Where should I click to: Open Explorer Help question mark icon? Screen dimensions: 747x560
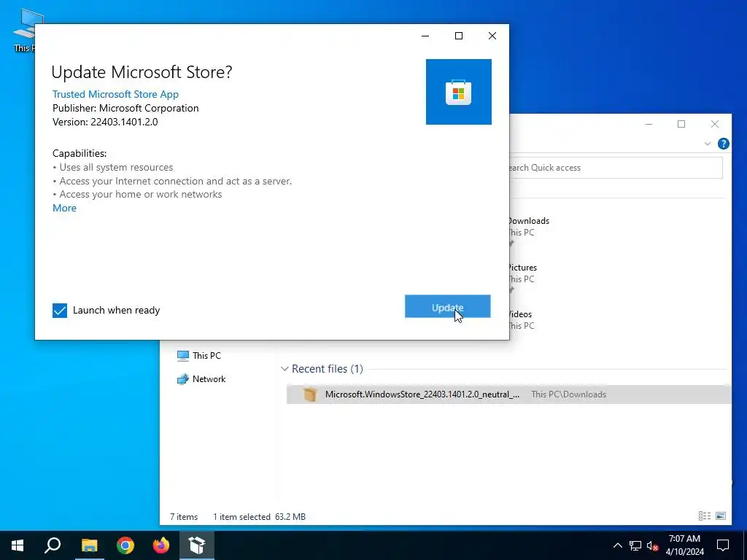pos(723,144)
